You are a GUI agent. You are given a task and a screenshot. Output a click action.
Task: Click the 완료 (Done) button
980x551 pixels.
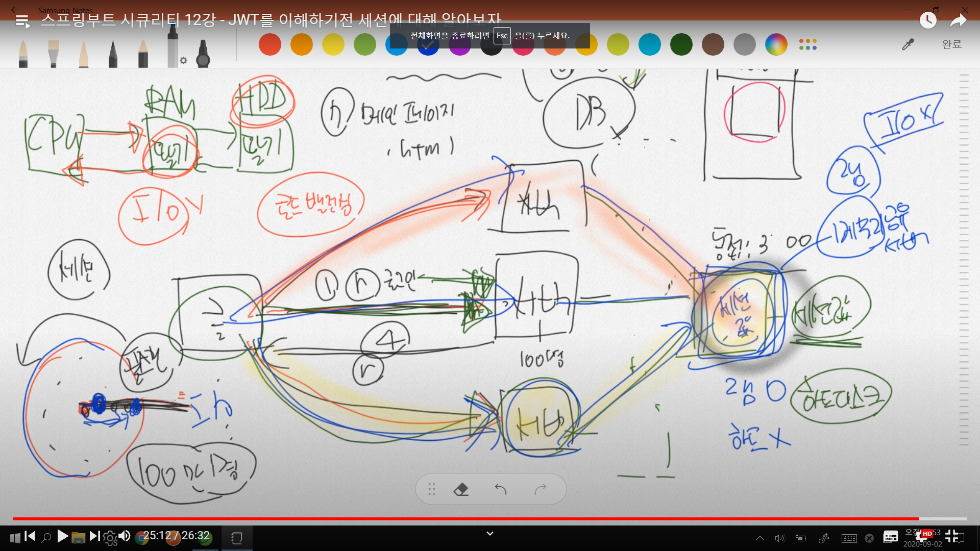951,44
